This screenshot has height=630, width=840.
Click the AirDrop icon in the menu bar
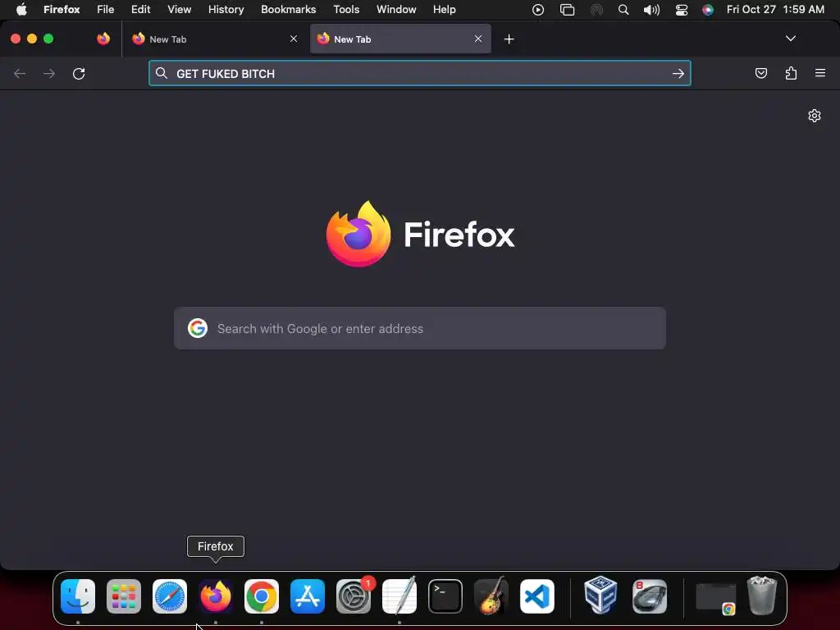tap(596, 10)
